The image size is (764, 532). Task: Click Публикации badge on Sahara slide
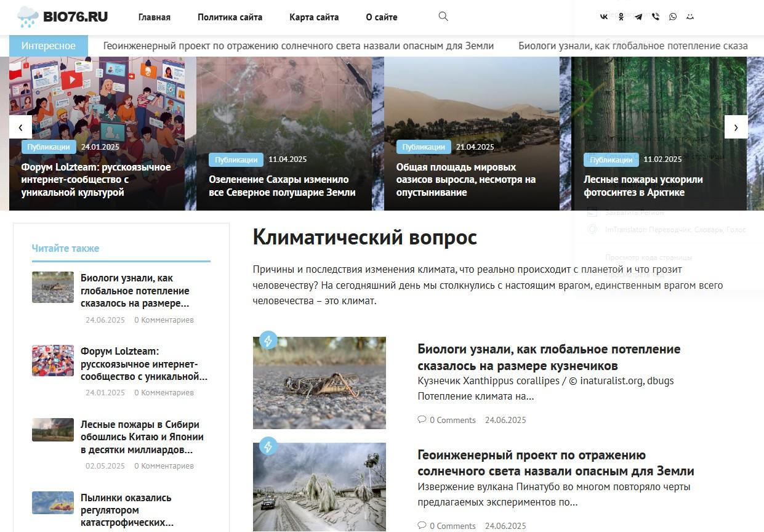pos(236,159)
